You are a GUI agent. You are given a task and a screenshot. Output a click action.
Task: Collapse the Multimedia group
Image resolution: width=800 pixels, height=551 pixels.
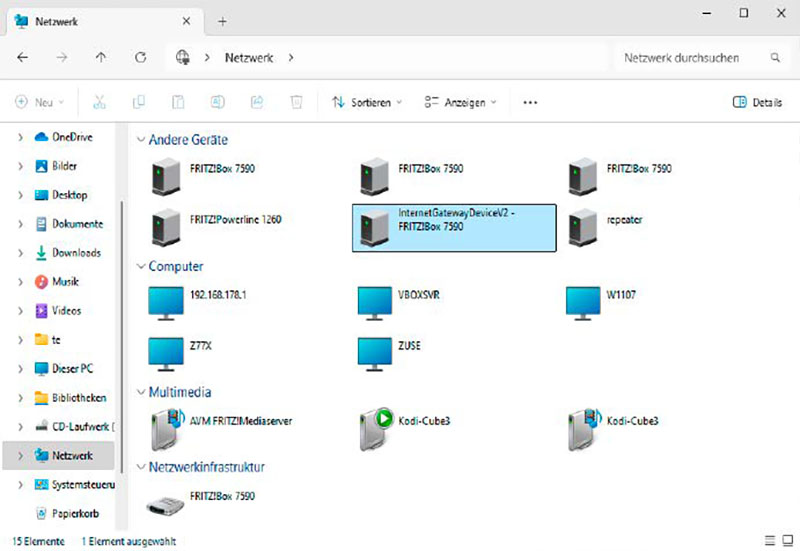(141, 392)
